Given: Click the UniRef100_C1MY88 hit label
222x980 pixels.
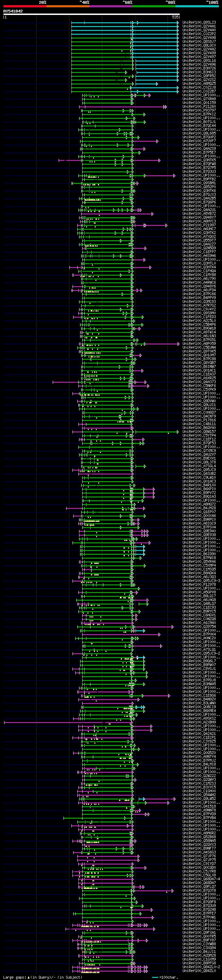Looking at the screenshot, I should [x=199, y=275].
